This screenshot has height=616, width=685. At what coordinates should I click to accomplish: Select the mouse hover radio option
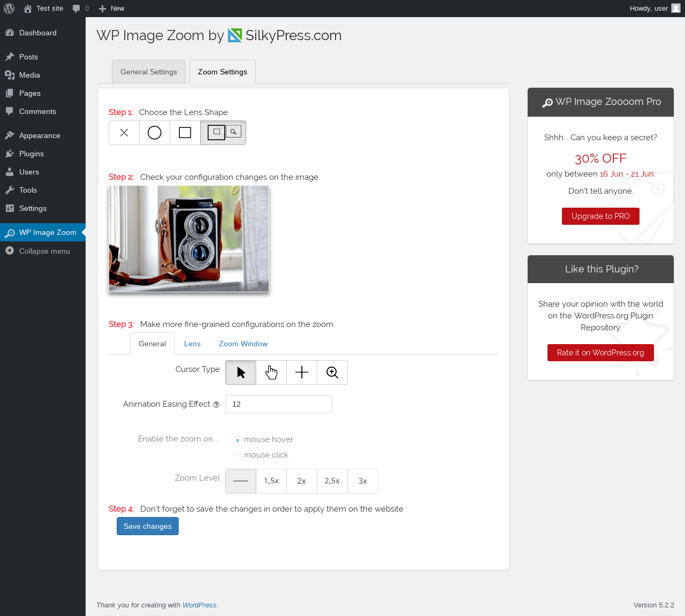click(x=238, y=440)
